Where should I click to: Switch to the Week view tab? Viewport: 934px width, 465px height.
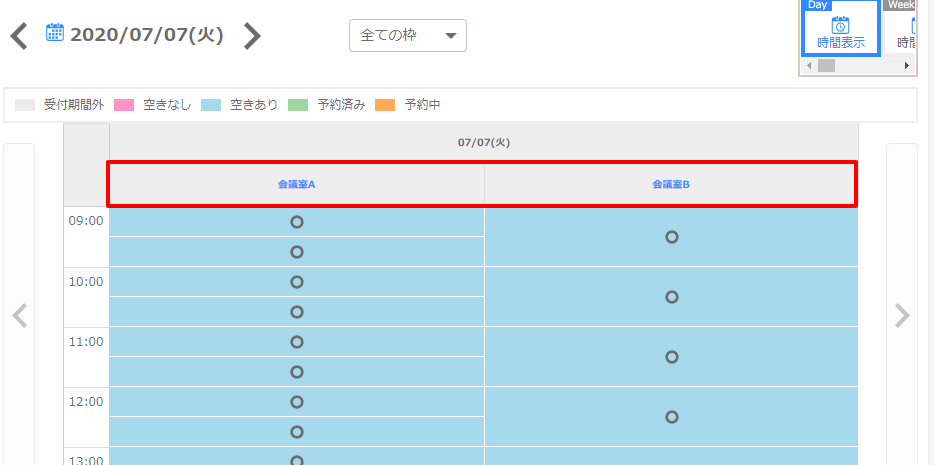[907, 28]
